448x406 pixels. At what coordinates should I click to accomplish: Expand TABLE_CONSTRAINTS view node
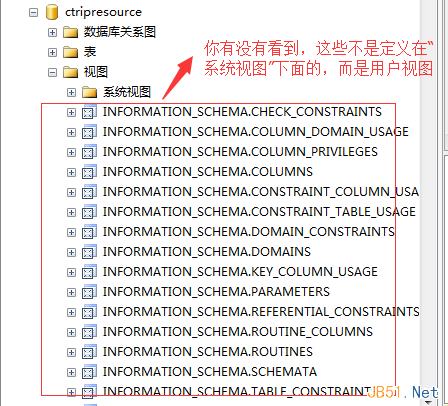click(x=71, y=392)
